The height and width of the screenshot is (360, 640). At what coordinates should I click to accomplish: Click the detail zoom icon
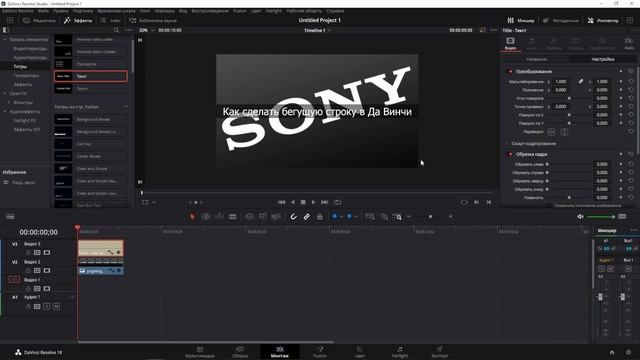384,216
